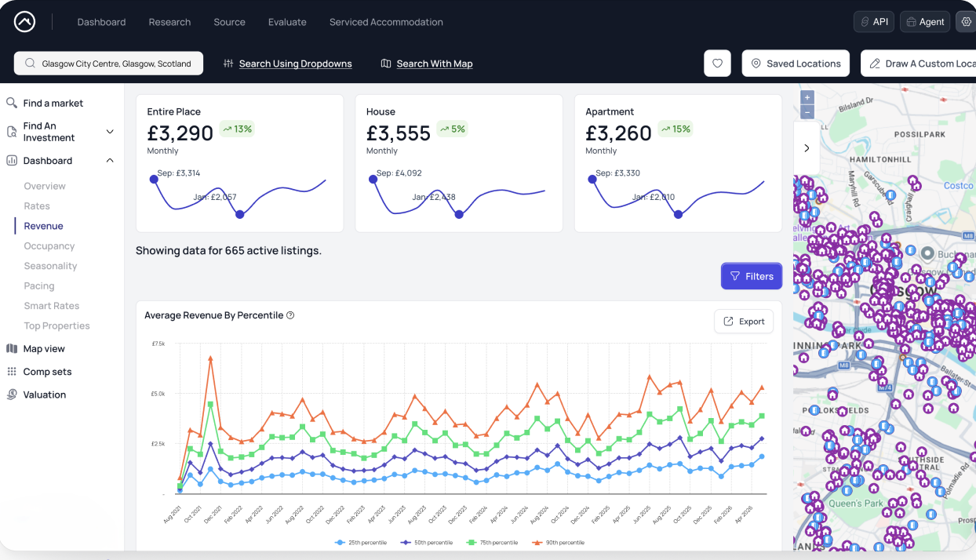Open the Filters button
The width and height of the screenshot is (976, 560).
tap(752, 276)
